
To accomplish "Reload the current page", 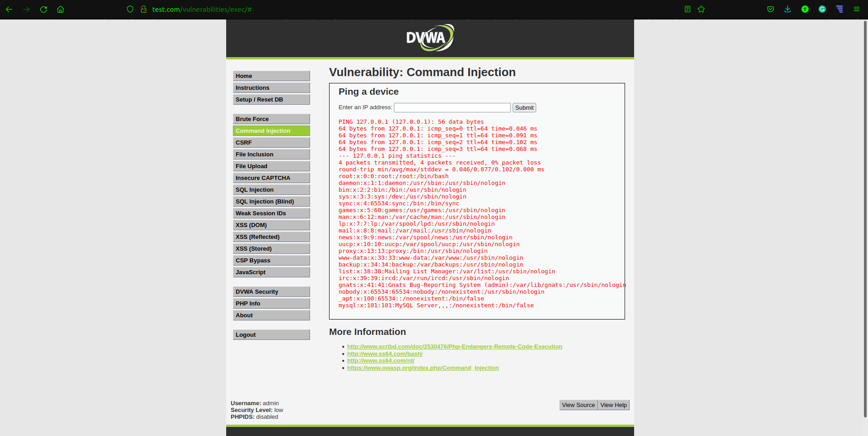I will (x=44, y=9).
